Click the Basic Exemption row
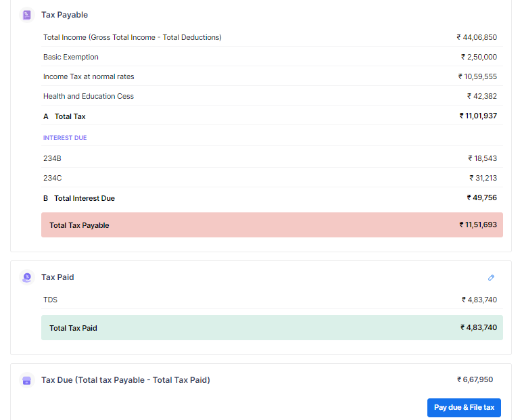 [71, 57]
